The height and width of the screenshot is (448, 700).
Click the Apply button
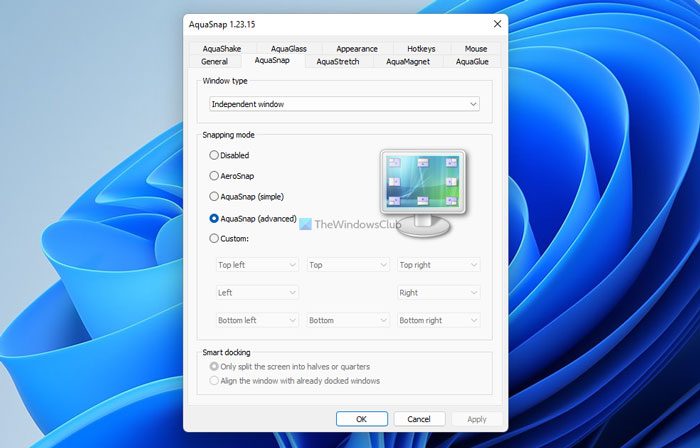[x=477, y=419]
